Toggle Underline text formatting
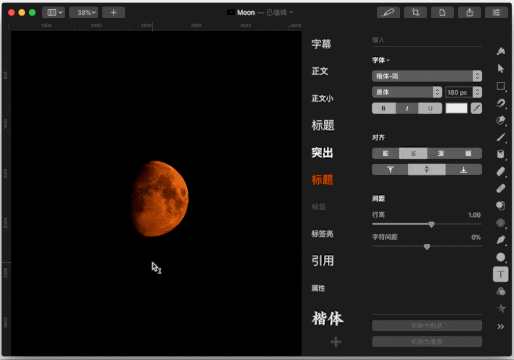Image resolution: width=514 pixels, height=360 pixels. (x=430, y=108)
